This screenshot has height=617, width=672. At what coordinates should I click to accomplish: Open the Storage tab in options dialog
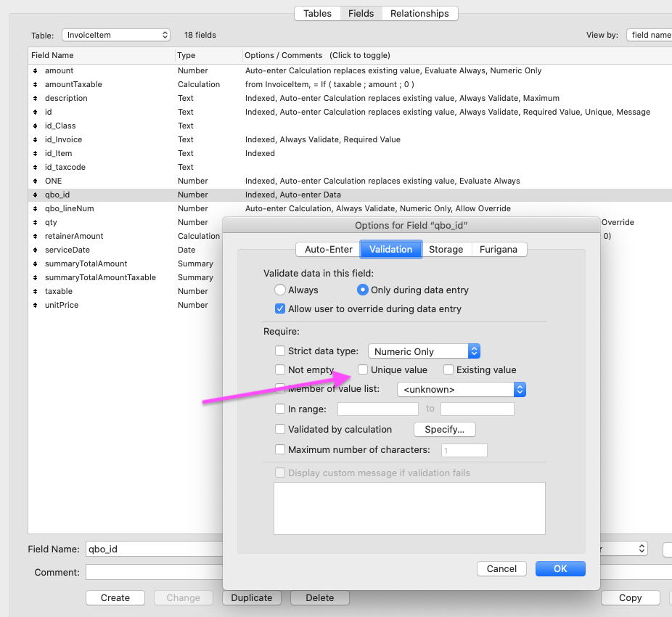(x=446, y=250)
